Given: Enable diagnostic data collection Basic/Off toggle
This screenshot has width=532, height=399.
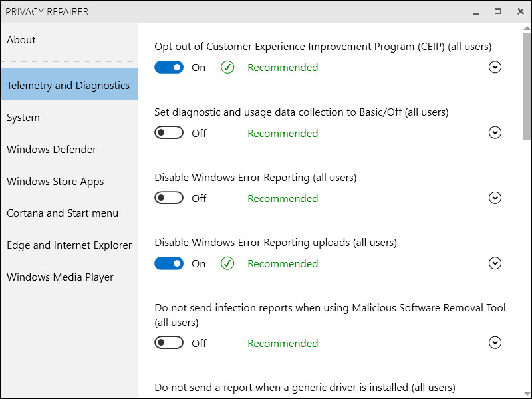Looking at the screenshot, I should coord(169,133).
